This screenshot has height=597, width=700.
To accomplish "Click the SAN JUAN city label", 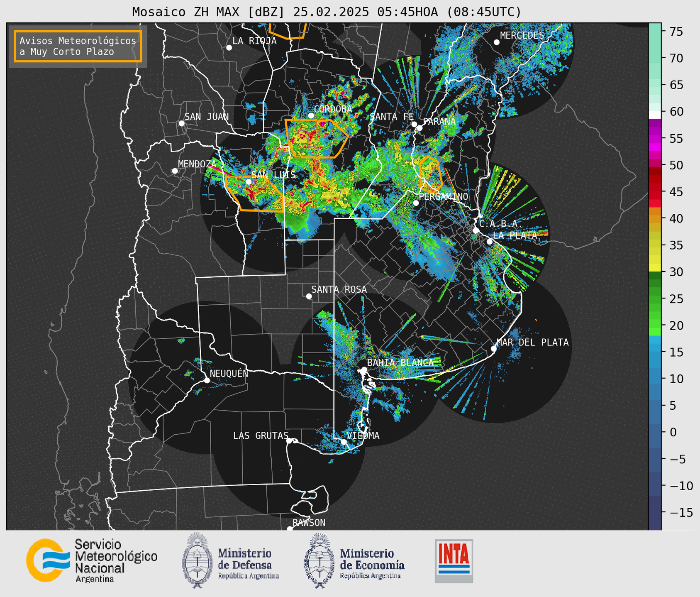I will [x=206, y=117].
